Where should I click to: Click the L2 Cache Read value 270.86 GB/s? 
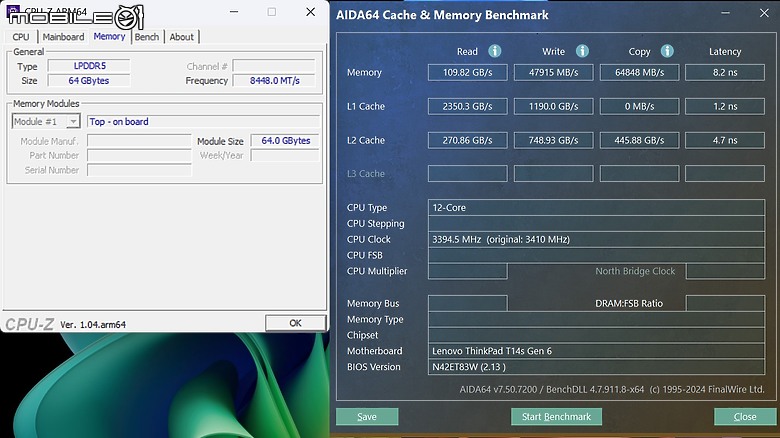(468, 140)
